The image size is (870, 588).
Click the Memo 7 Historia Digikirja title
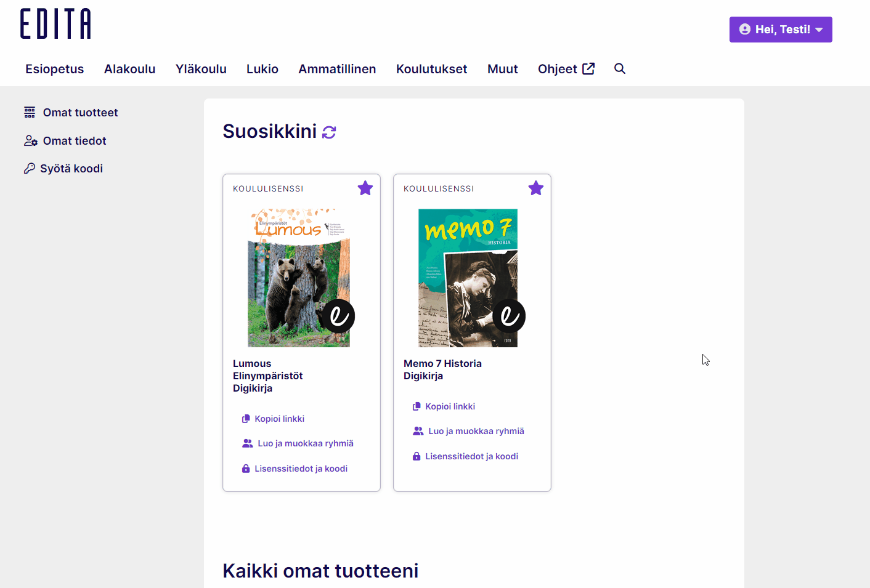[442, 370]
